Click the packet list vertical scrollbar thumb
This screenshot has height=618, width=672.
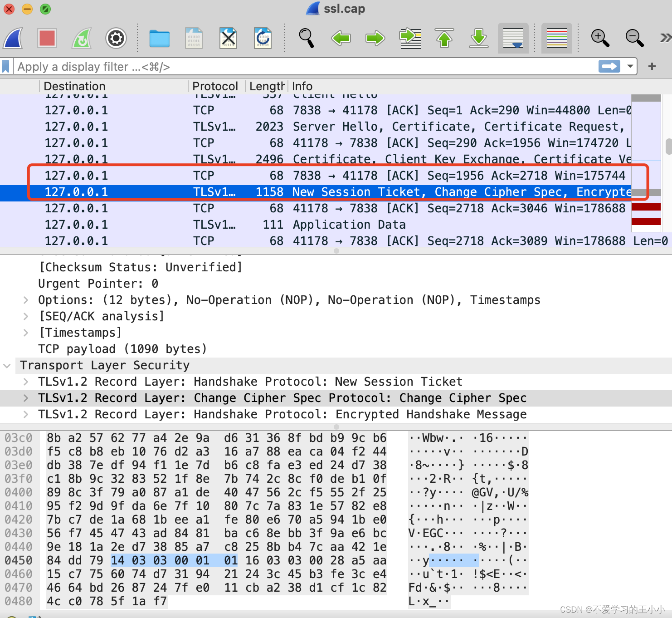click(668, 147)
